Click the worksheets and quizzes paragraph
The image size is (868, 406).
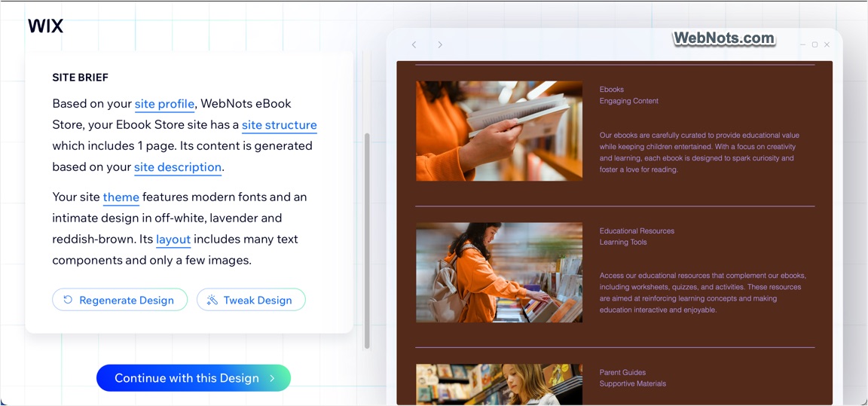pyautogui.click(x=702, y=292)
